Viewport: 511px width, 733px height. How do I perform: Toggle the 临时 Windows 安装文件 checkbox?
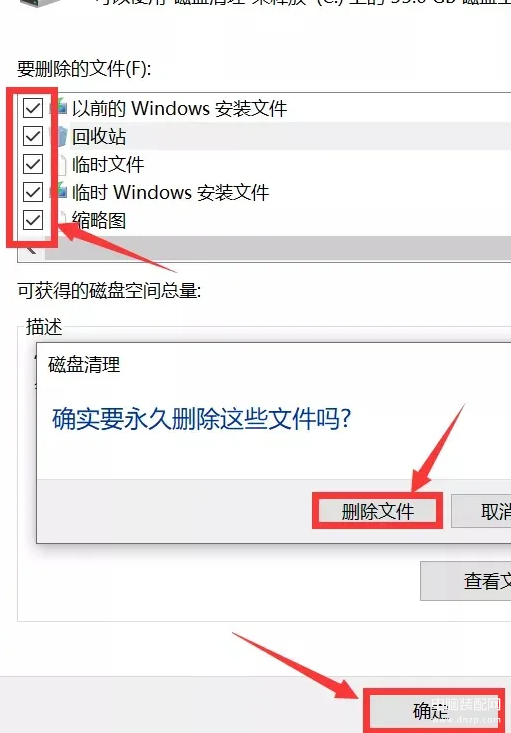33,192
